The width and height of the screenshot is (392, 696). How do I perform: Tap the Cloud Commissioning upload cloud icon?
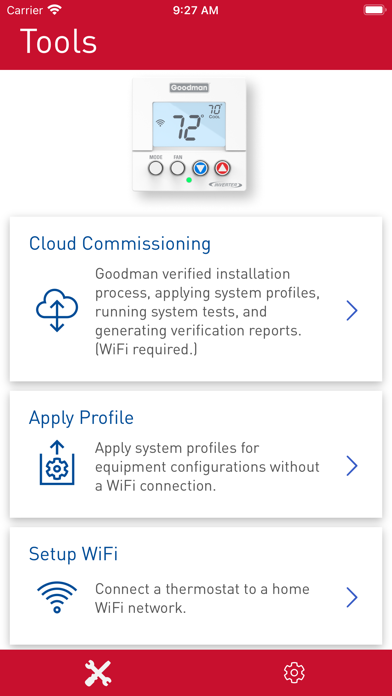click(57, 310)
